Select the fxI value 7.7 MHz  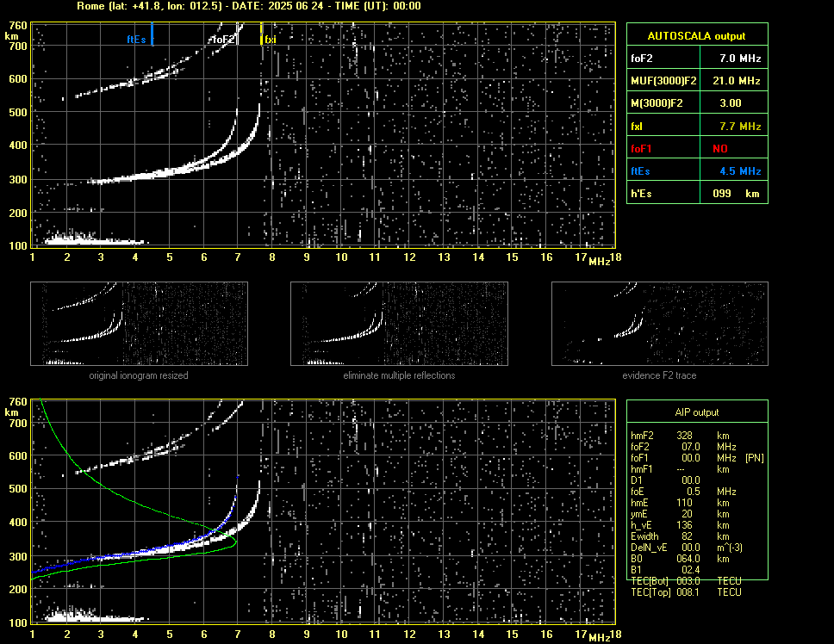coord(740,127)
